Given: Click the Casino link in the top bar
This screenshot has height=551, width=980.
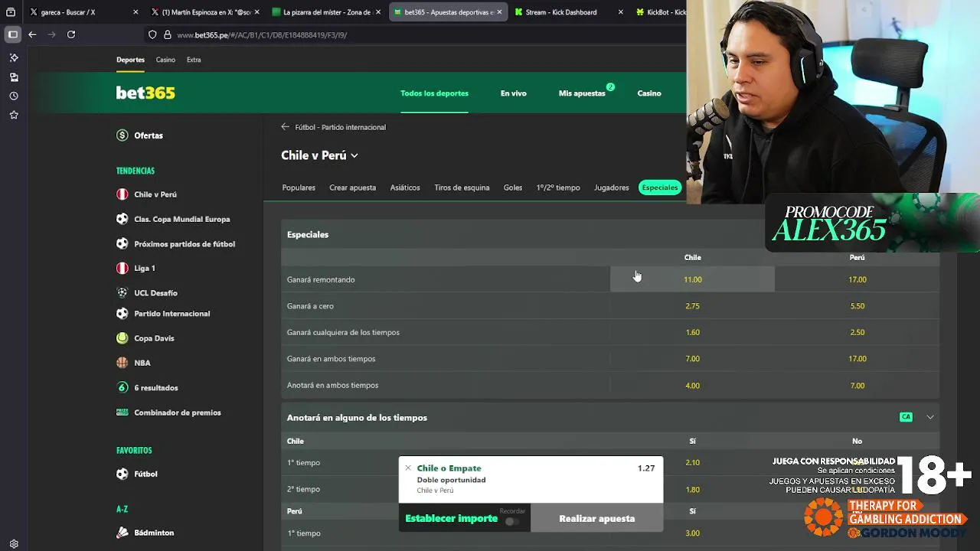Looking at the screenshot, I should (165, 60).
